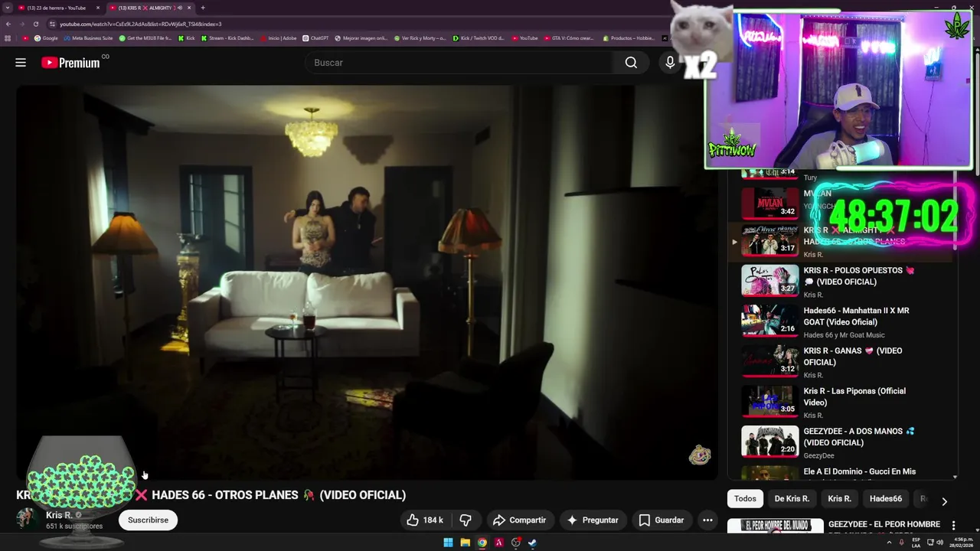Open the Google bookmark

pyautogui.click(x=46, y=38)
